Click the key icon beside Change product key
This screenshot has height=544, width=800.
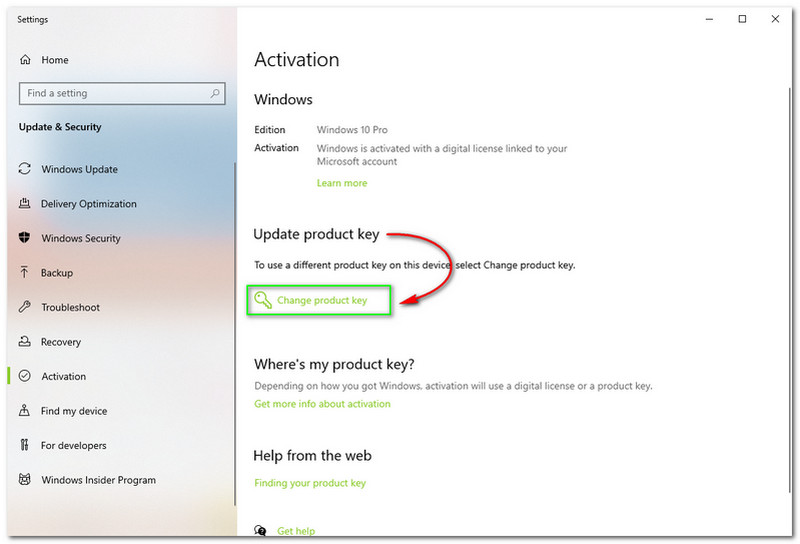[x=262, y=300]
